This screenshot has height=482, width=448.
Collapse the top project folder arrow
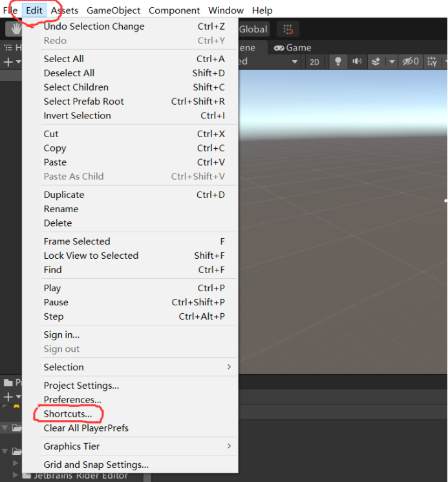tap(5, 428)
